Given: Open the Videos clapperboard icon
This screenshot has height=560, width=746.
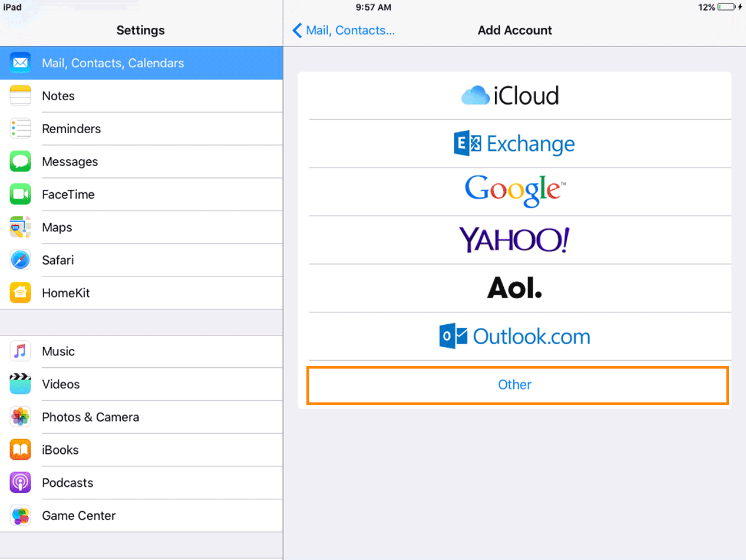Looking at the screenshot, I should pos(20,384).
